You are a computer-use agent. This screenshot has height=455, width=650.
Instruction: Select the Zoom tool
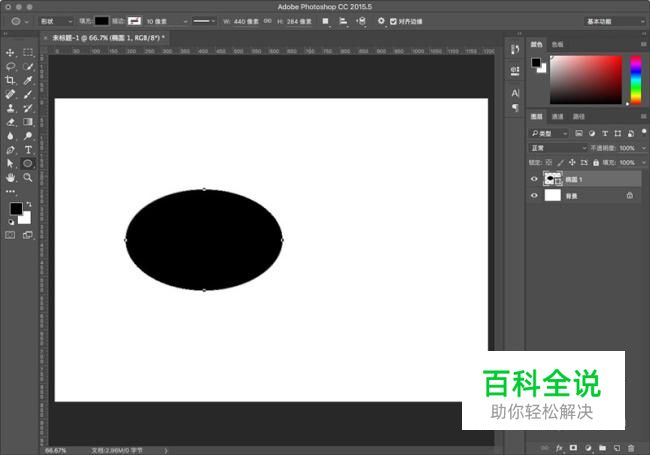tap(28, 177)
